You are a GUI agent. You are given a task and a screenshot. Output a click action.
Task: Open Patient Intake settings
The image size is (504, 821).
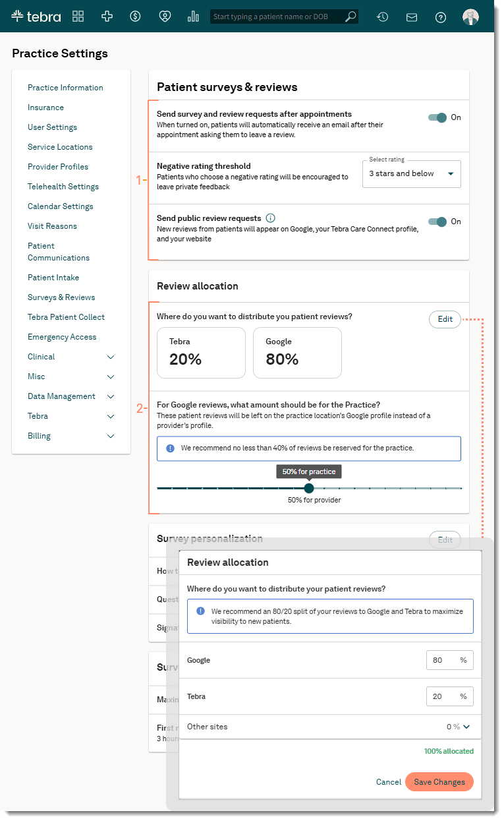tap(53, 278)
